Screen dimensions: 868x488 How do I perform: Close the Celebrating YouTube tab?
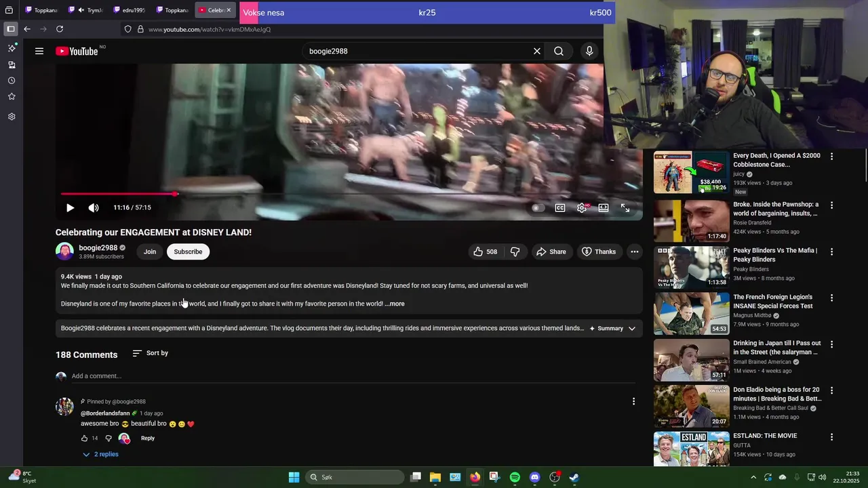click(229, 10)
